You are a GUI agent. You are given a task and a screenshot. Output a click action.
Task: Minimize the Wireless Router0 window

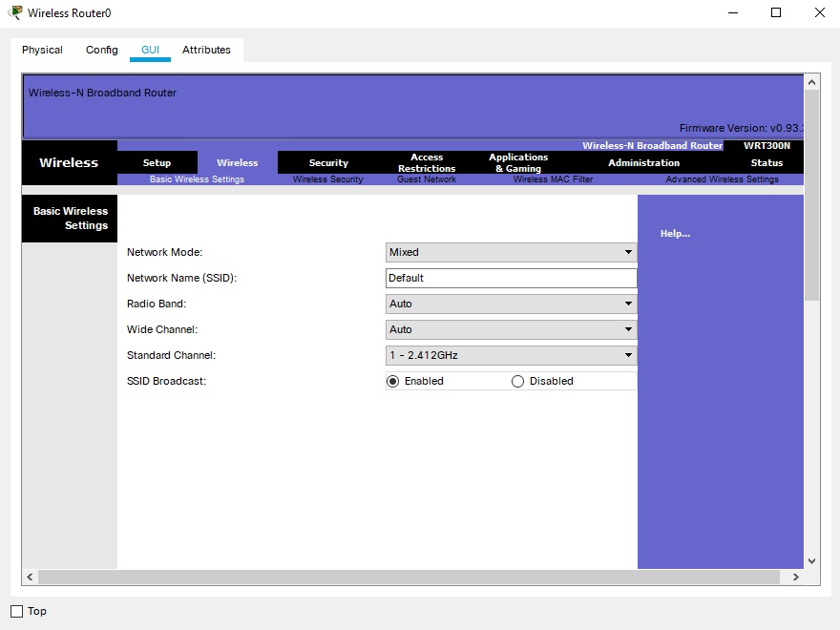point(733,12)
